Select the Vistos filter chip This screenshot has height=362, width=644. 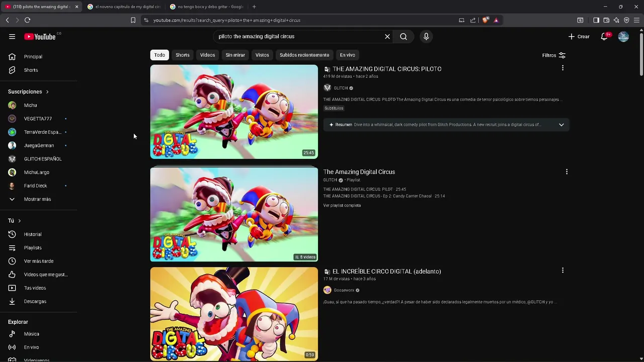coord(262,55)
